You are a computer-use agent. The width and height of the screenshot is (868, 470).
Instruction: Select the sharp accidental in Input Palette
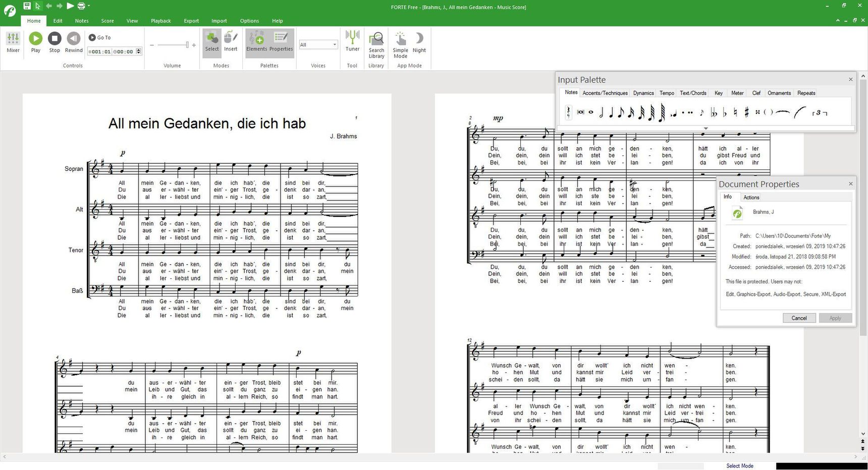point(746,112)
